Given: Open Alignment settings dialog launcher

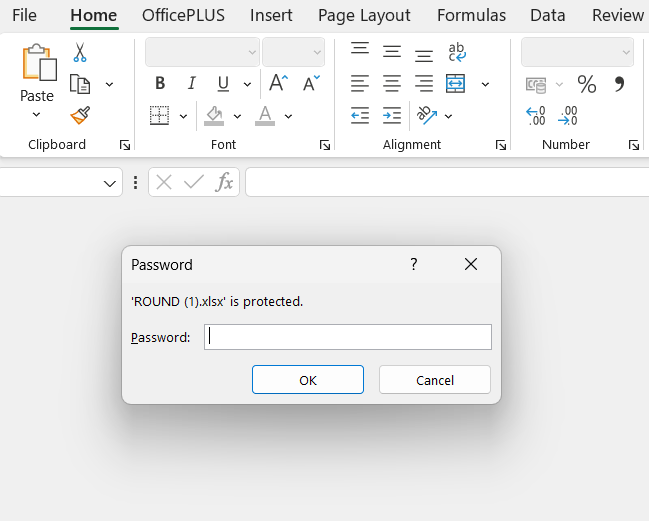Looking at the screenshot, I should point(501,145).
